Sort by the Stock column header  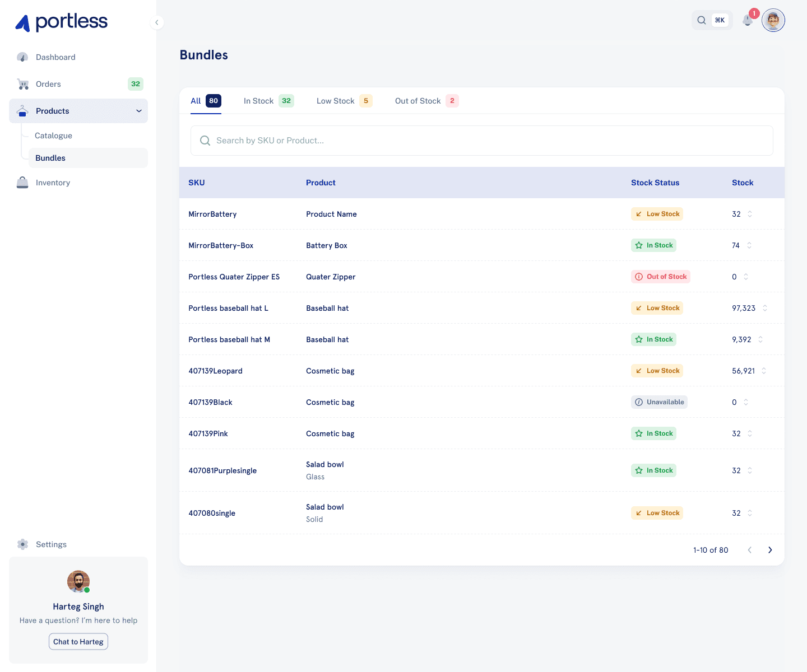pyautogui.click(x=743, y=183)
